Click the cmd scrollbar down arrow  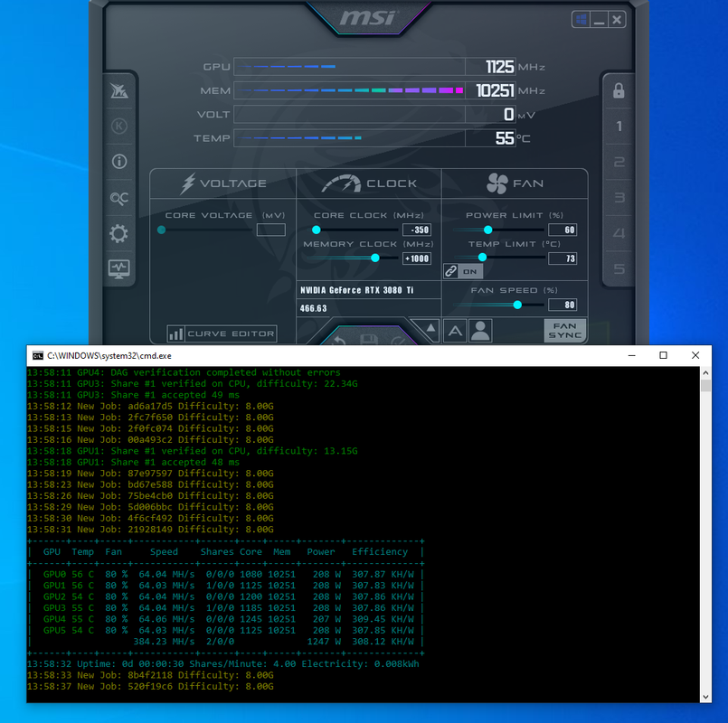(705, 697)
